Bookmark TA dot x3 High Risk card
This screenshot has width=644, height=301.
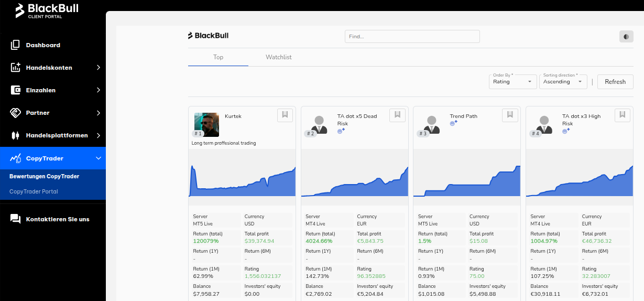click(622, 115)
